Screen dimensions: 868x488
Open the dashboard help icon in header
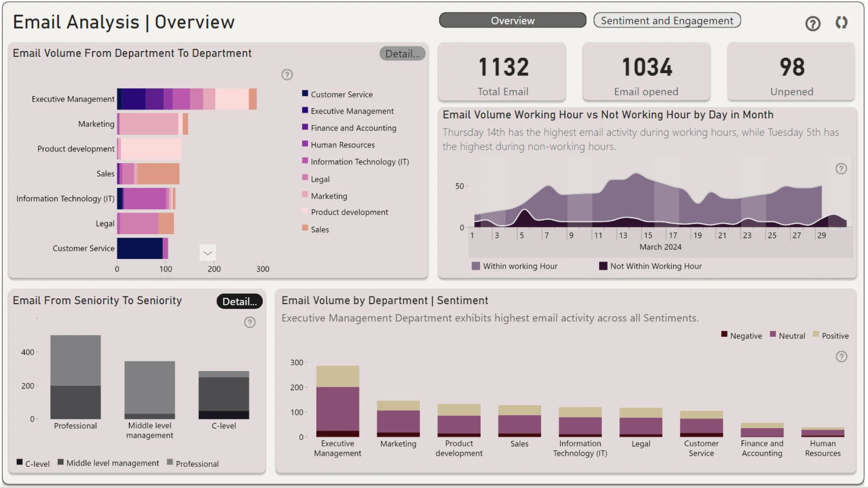coord(812,23)
